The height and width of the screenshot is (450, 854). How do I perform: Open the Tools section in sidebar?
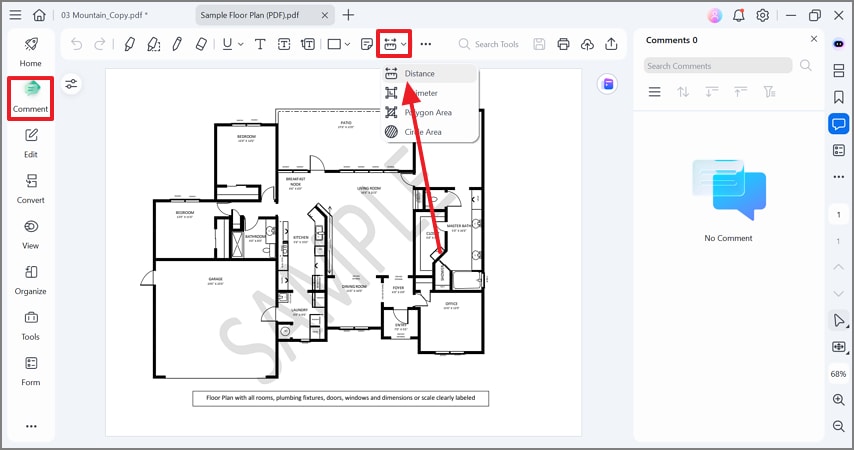point(30,326)
